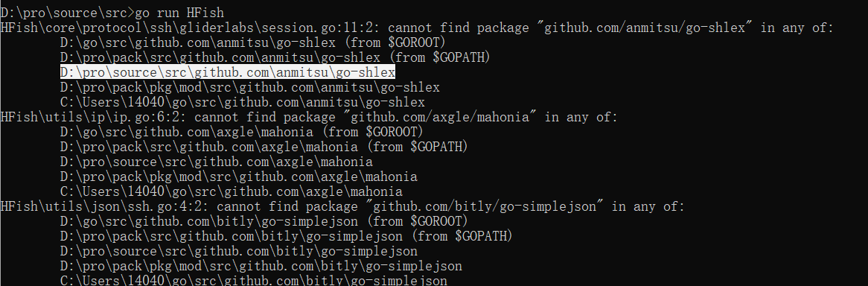Click the highlighted D:\pro\source\src go-shlex path
Image resolution: width=868 pixels, height=286 pixels.
tap(228, 72)
